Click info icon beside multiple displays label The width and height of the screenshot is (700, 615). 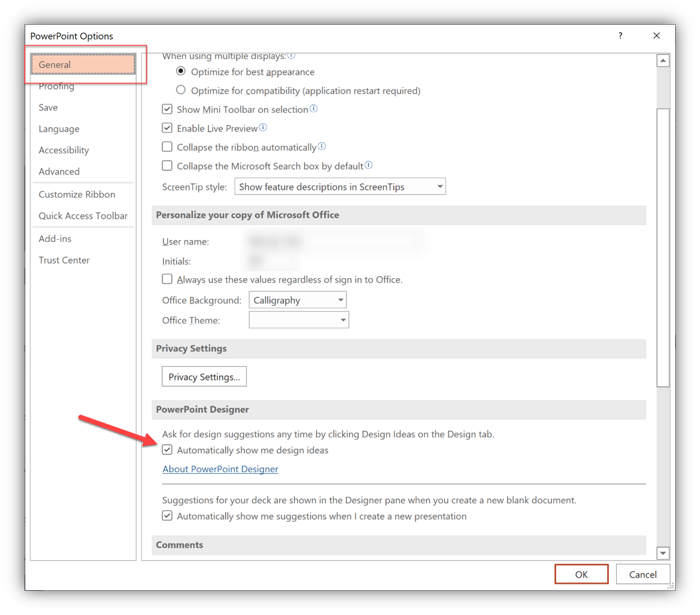291,55
